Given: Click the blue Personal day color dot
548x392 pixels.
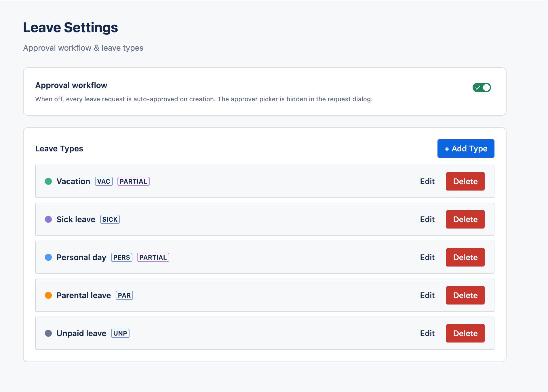Looking at the screenshot, I should 48,257.
